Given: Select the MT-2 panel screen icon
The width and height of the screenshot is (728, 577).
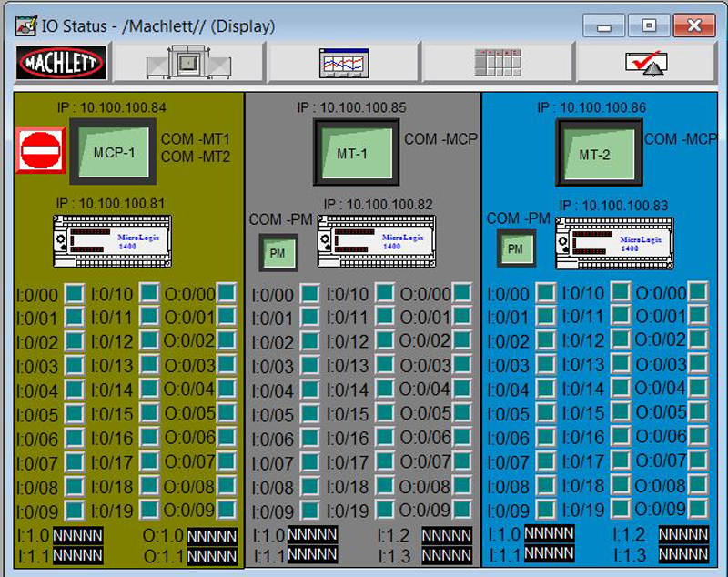Looking at the screenshot, I should tap(599, 153).
